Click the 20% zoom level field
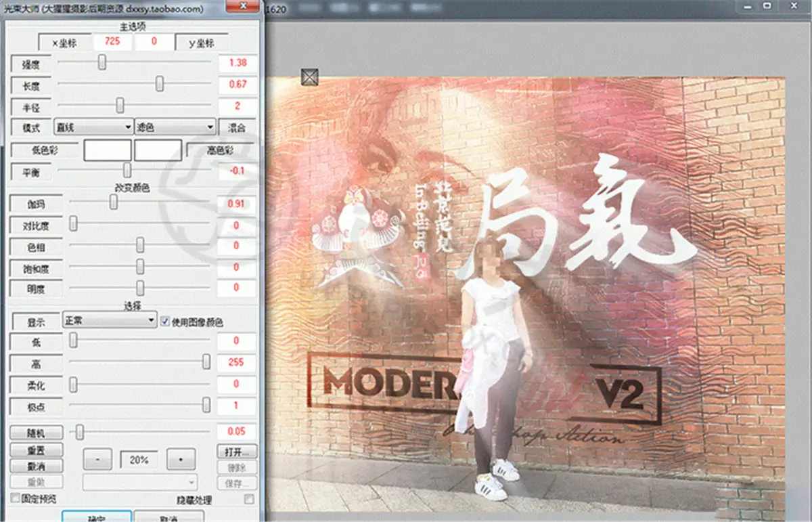The image size is (812, 522). click(139, 460)
